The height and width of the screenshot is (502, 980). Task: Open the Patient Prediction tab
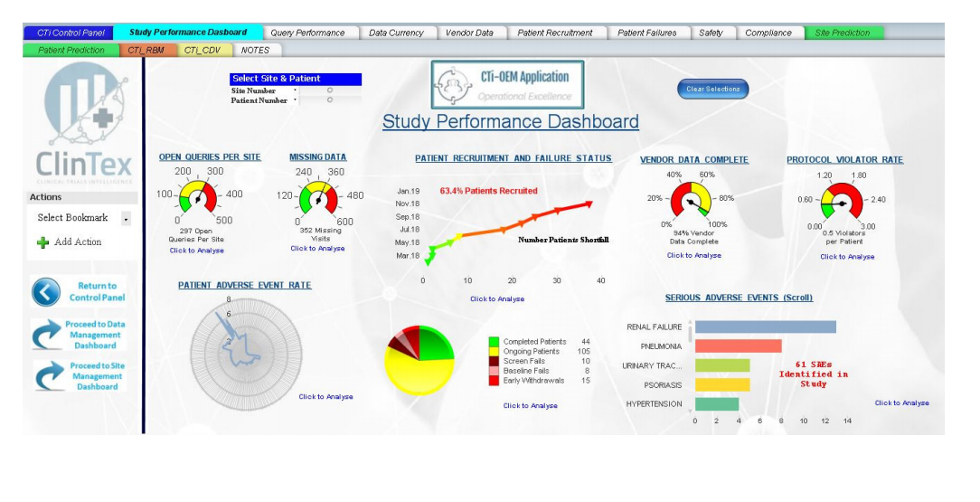click(x=71, y=50)
